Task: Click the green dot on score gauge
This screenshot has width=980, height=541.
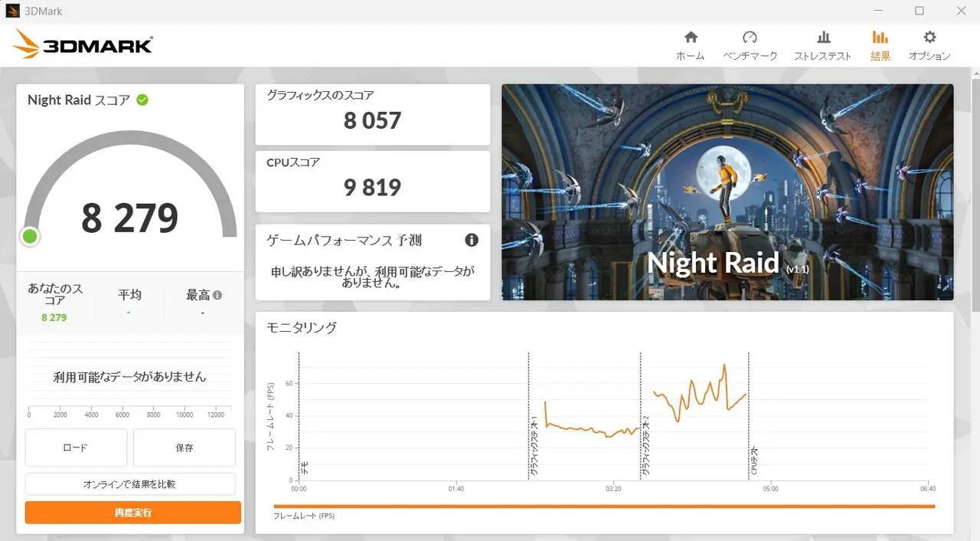Action: click(31, 236)
